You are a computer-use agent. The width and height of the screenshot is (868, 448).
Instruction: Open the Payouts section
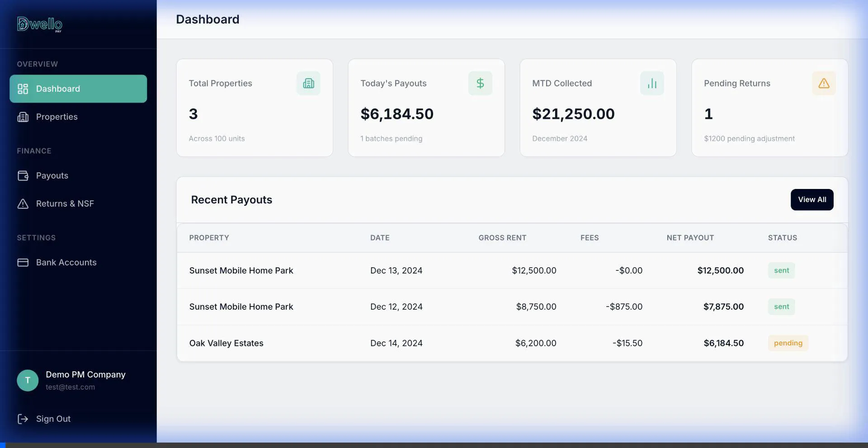pyautogui.click(x=52, y=175)
